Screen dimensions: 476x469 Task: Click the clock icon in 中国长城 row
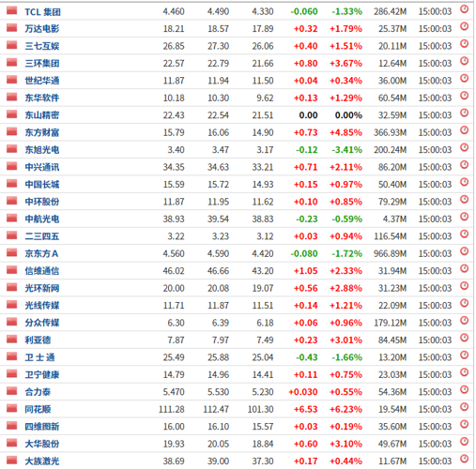coord(465,182)
